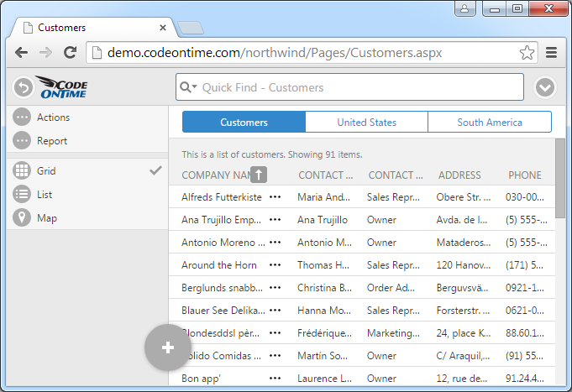
Task: Switch to the United States tab
Action: [x=366, y=123]
